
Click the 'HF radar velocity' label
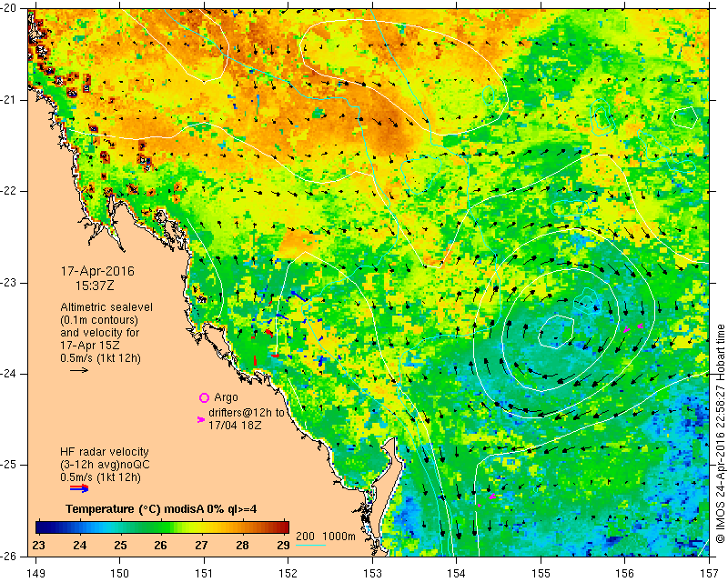point(105,452)
